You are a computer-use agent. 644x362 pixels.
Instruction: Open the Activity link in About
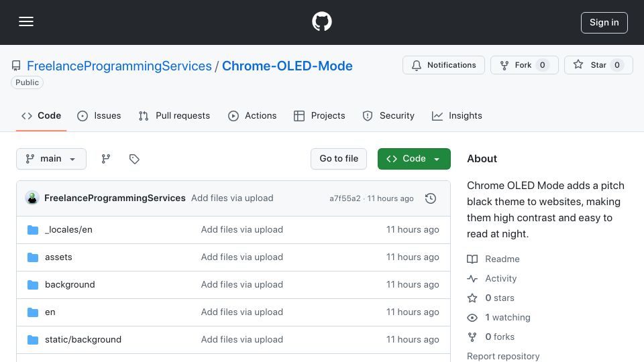492,279
